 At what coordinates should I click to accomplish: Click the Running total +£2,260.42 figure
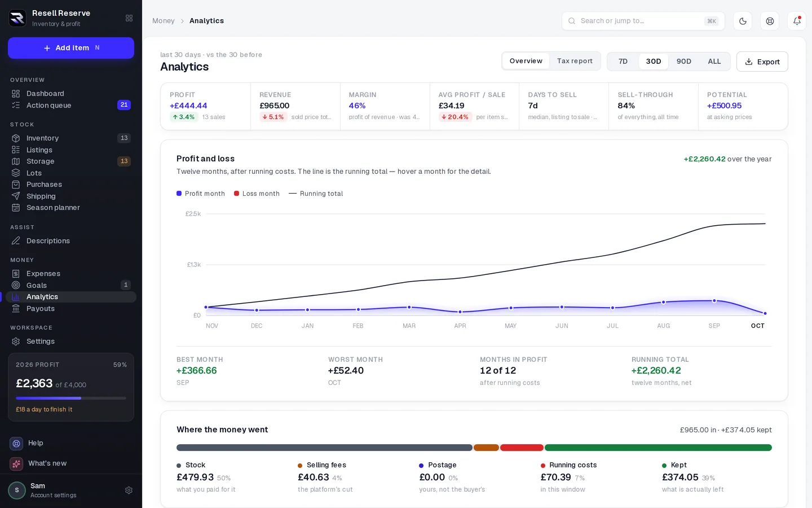point(656,371)
